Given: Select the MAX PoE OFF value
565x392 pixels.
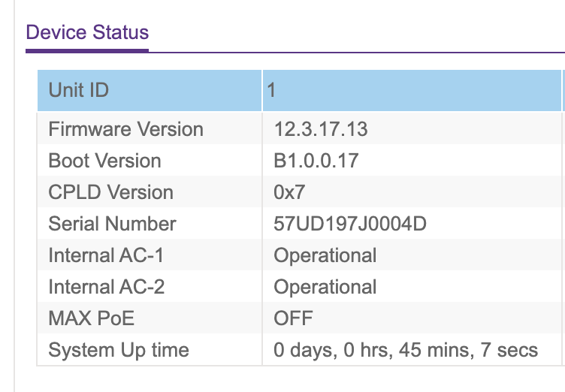Looking at the screenshot, I should click(x=293, y=318).
